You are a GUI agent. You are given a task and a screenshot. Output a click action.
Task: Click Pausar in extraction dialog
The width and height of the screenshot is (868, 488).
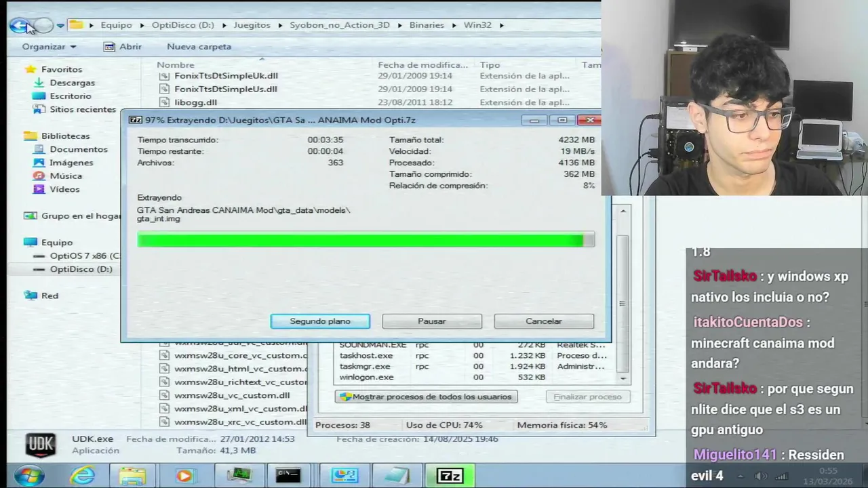432,321
